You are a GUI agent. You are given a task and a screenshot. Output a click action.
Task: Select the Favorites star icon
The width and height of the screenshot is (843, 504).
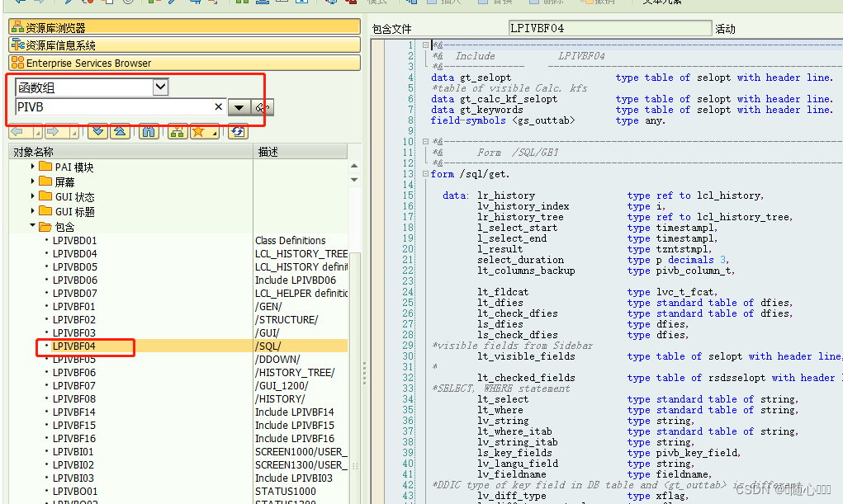point(197,132)
